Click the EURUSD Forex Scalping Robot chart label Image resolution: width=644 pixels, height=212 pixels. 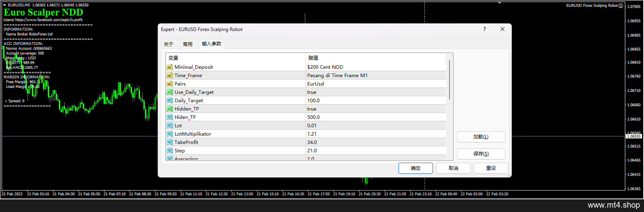point(592,6)
